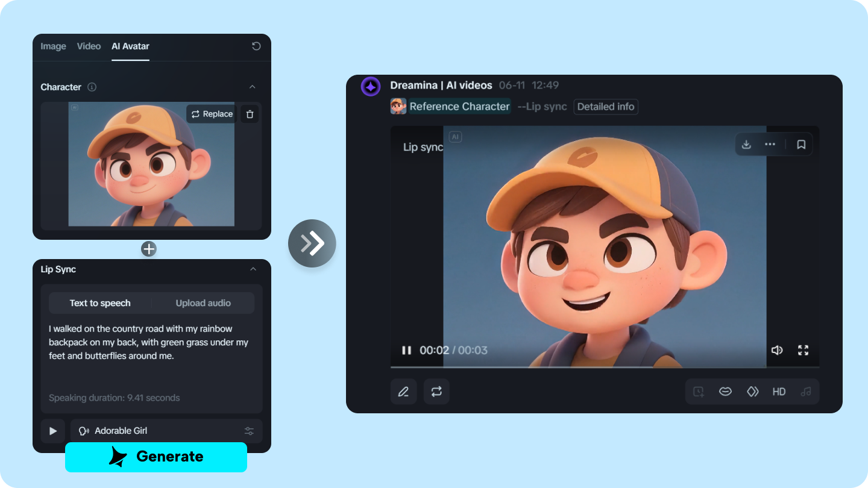Play the voice preview
Image resolution: width=868 pixels, height=488 pixels.
point(53,431)
